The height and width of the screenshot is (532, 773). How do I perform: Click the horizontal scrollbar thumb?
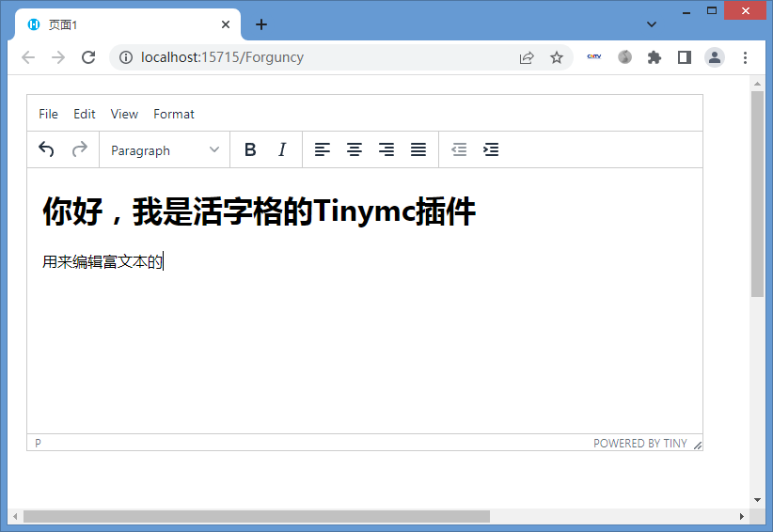(257, 516)
